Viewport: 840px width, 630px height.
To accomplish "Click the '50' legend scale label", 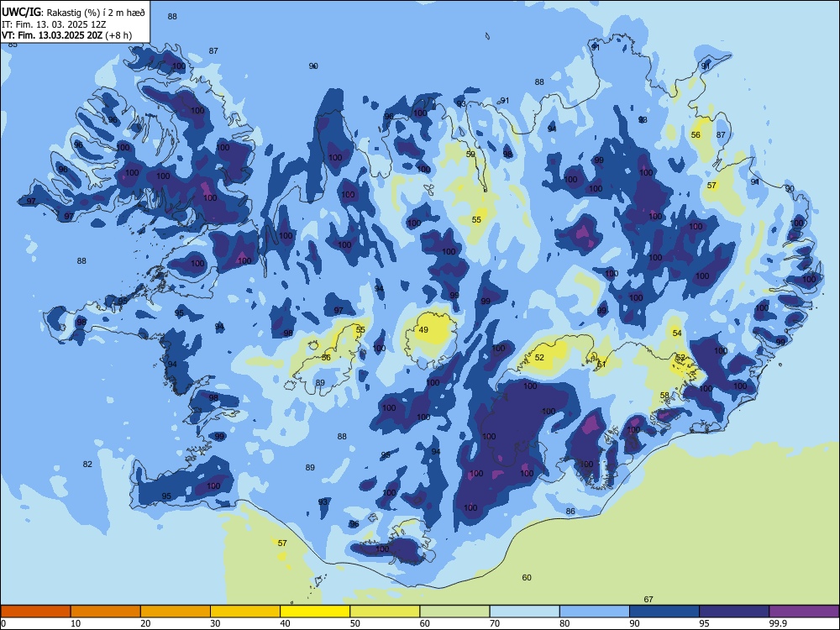I will 354,623.
